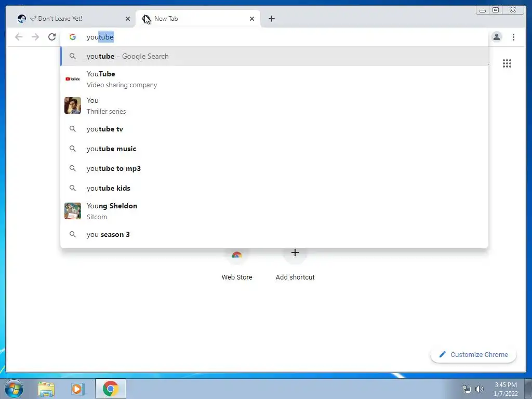
Task: Open the Google apps grid
Action: [x=507, y=63]
